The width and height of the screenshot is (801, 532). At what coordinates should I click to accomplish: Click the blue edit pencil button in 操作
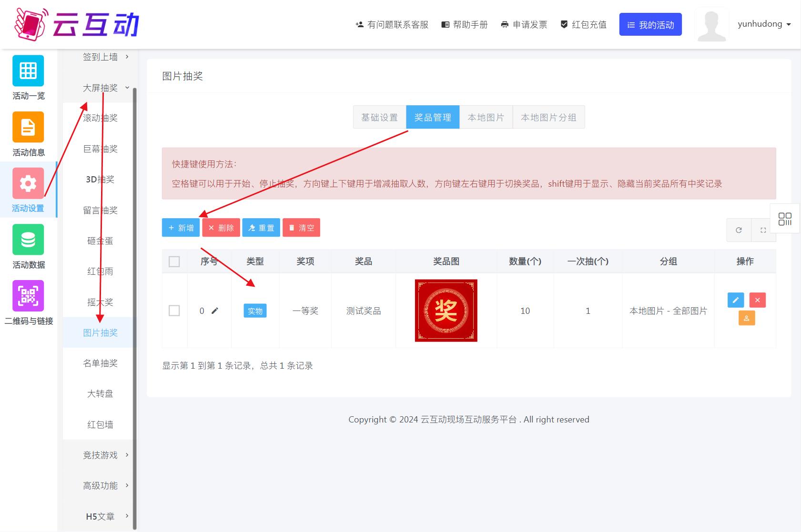click(736, 300)
